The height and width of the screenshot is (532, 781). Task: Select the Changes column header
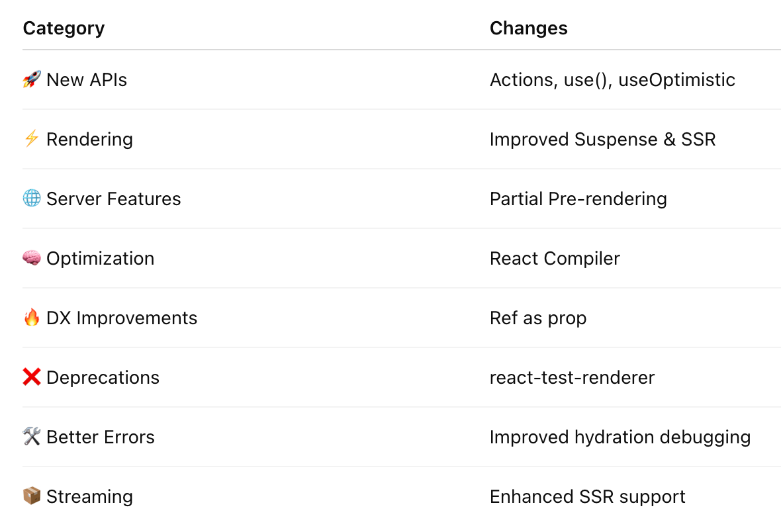click(x=528, y=28)
